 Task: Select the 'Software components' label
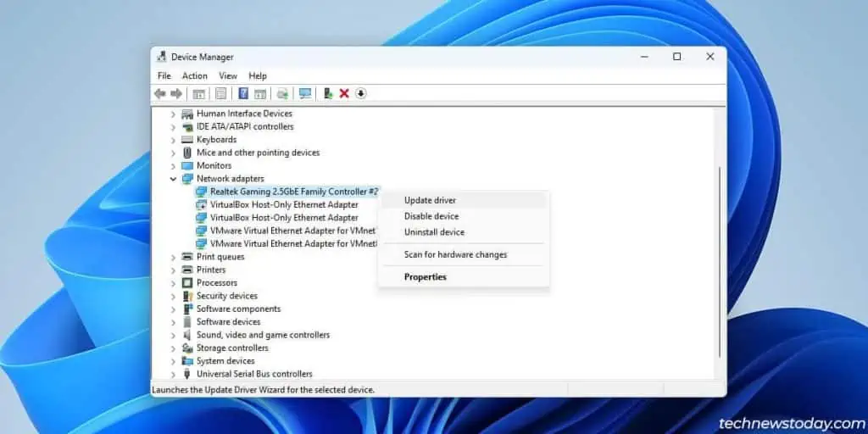click(238, 309)
